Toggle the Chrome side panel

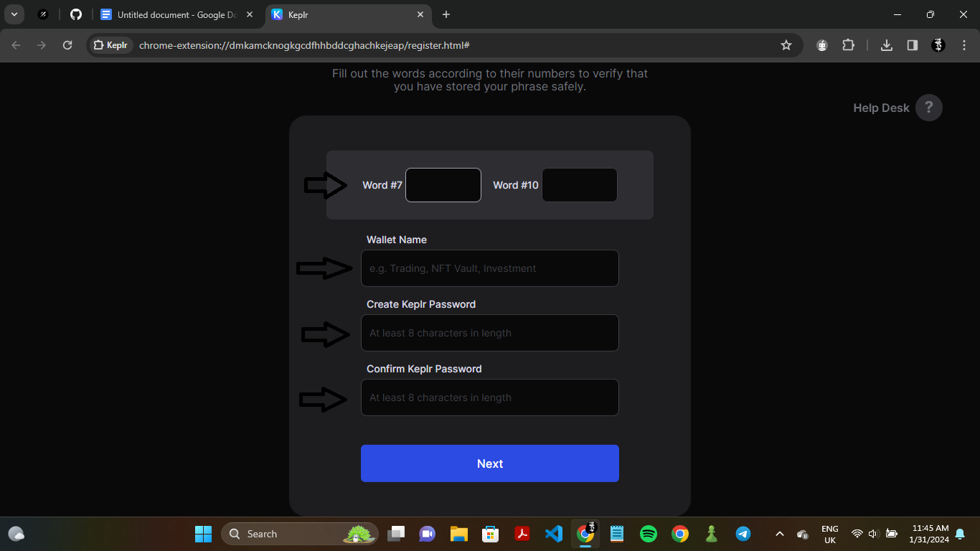click(x=913, y=45)
